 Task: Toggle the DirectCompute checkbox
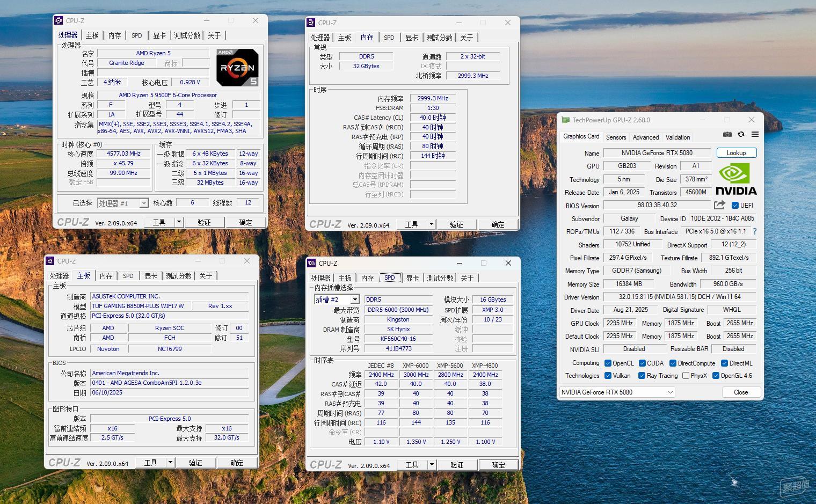pyautogui.click(x=673, y=363)
